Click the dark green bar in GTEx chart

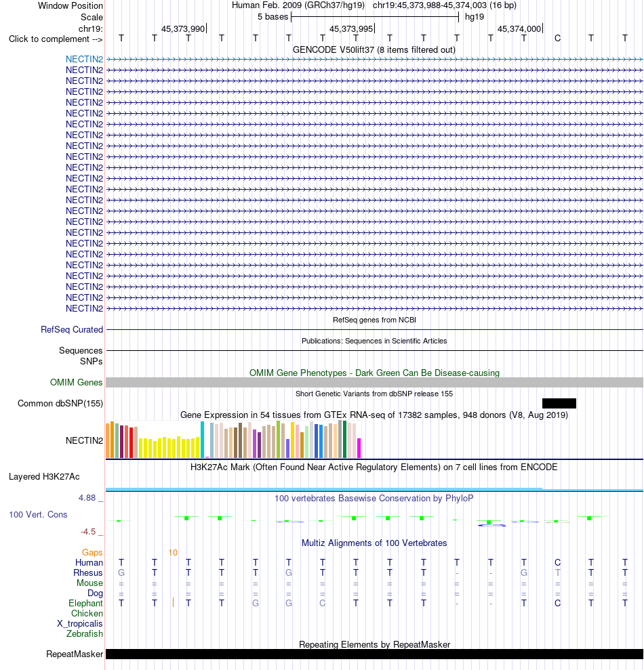[344, 439]
